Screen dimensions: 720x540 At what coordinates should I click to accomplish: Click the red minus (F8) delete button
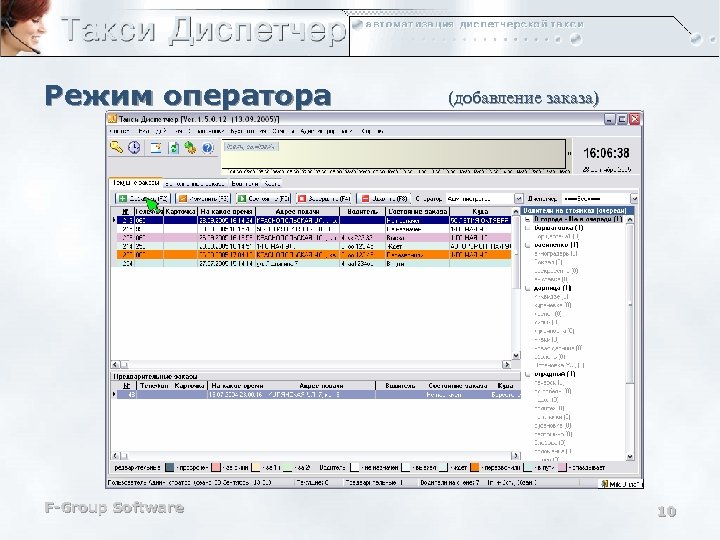[383, 198]
